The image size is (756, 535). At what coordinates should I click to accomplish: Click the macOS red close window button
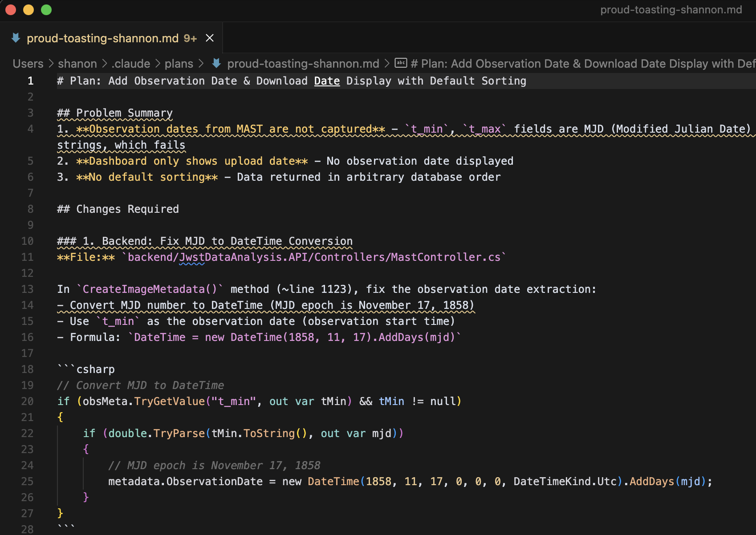(11, 10)
